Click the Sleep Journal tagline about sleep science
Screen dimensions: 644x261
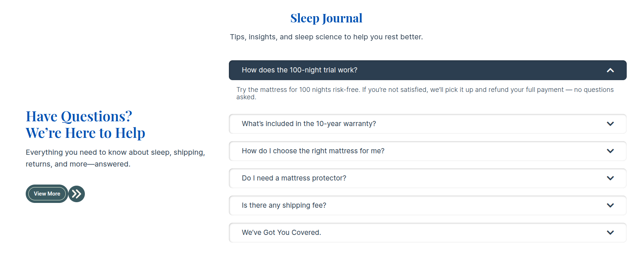point(326,37)
